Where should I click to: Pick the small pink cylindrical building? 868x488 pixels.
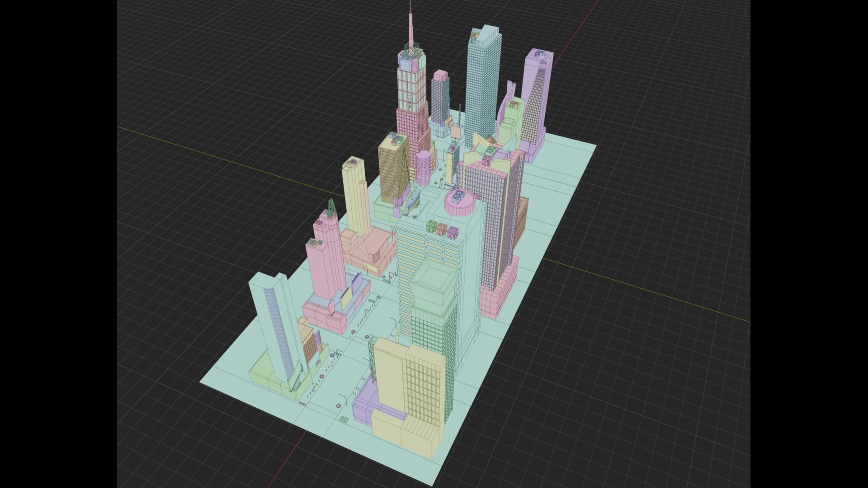tap(424, 167)
